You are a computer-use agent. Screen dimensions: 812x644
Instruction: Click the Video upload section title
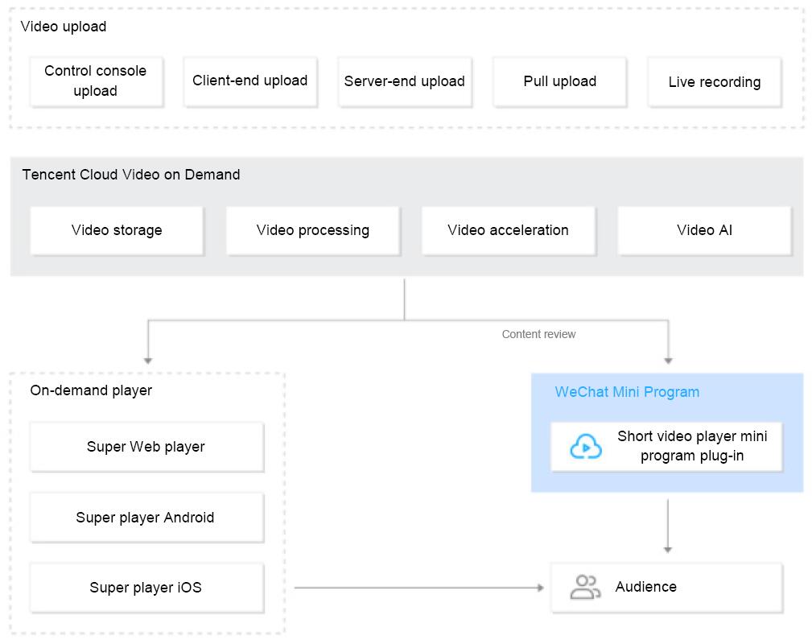pos(64,27)
